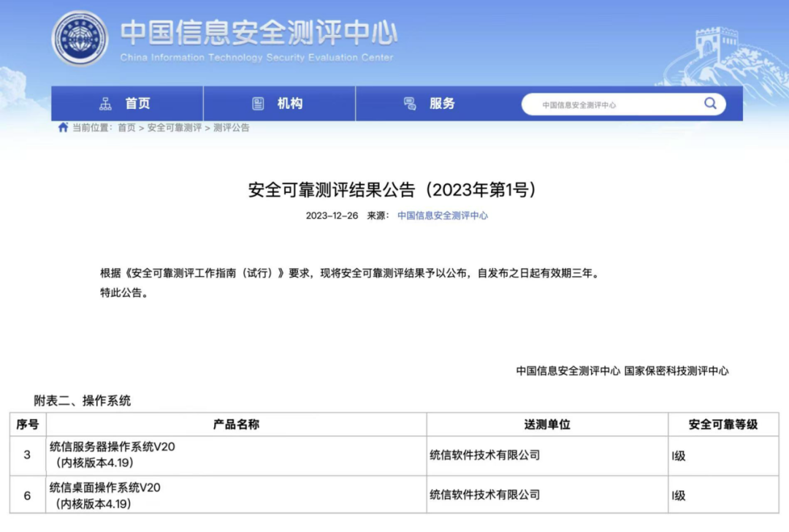Screen dimensions: 789x532
Task: Open the 首页 navigation tab
Action: point(127,104)
